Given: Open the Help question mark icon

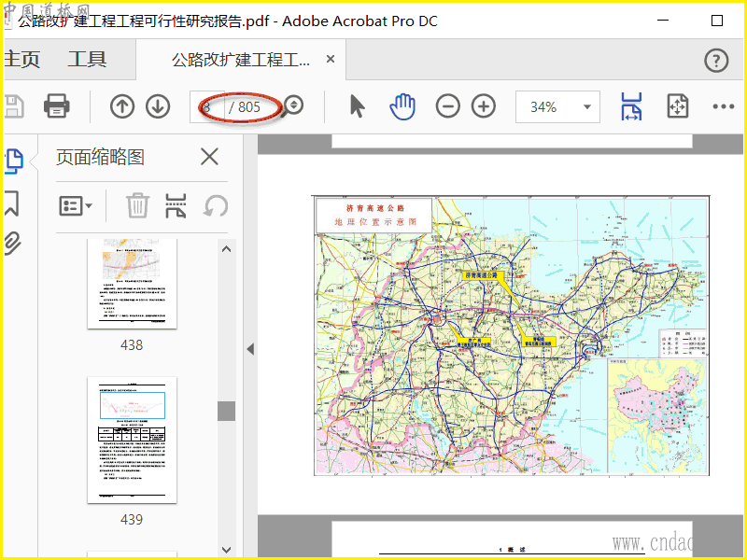Looking at the screenshot, I should pos(716,61).
